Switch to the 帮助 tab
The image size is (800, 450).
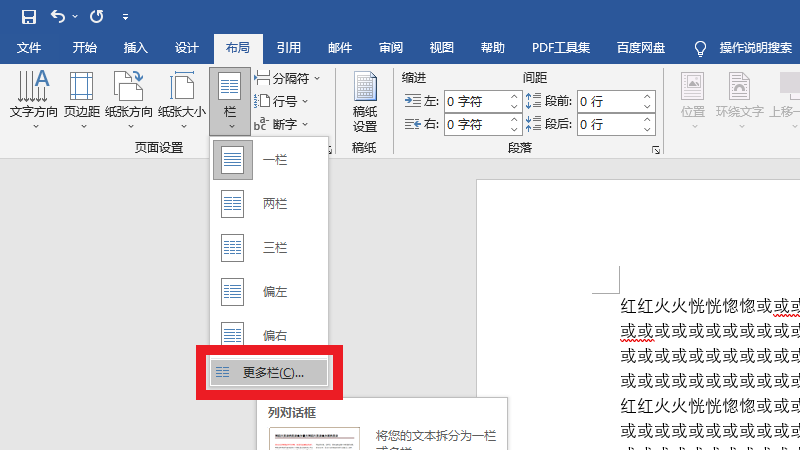pos(493,48)
